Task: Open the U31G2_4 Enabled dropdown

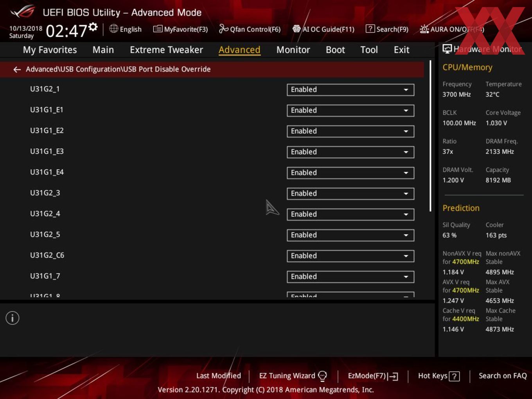Action: pyautogui.click(x=350, y=214)
